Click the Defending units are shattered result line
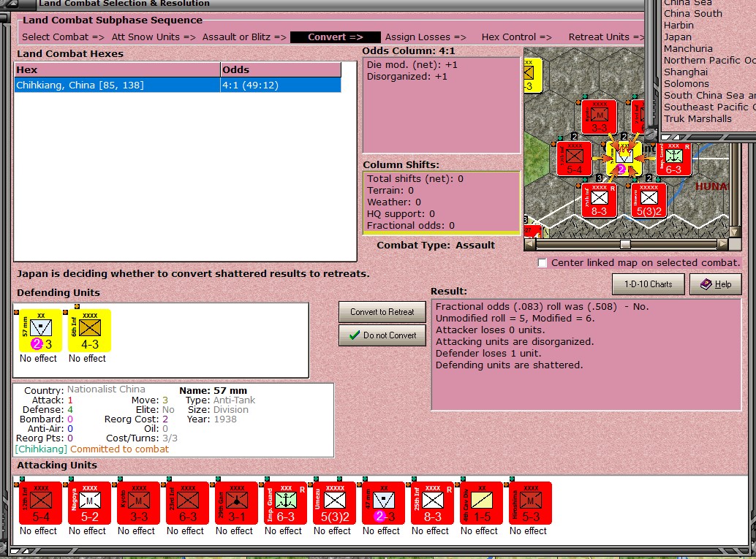 click(509, 365)
